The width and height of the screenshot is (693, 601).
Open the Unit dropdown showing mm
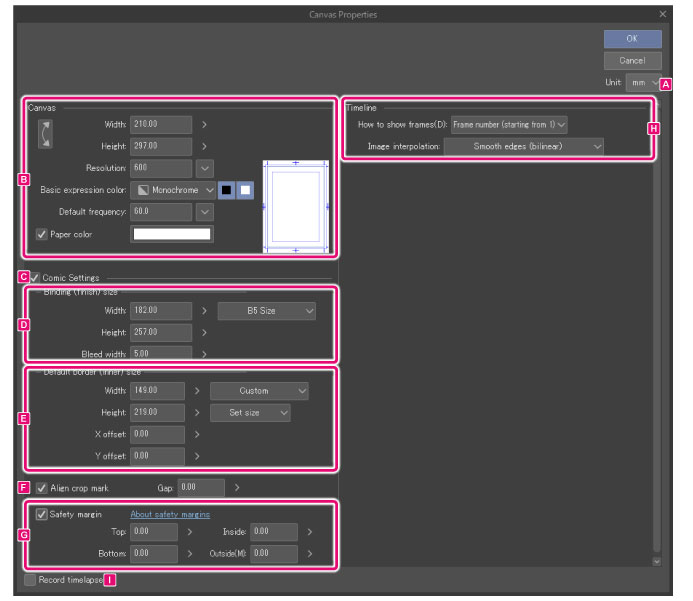pyautogui.click(x=643, y=83)
